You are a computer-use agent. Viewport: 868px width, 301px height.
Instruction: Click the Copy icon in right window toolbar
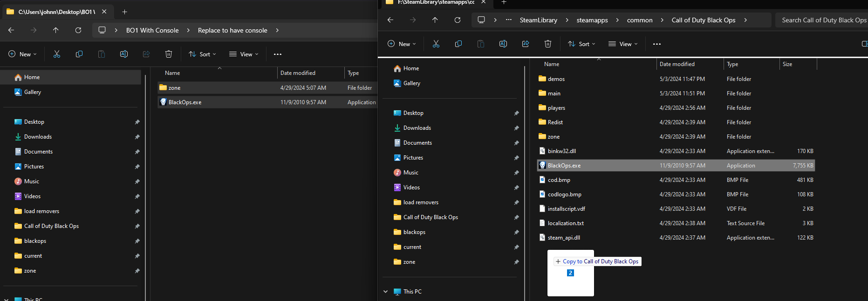458,44
